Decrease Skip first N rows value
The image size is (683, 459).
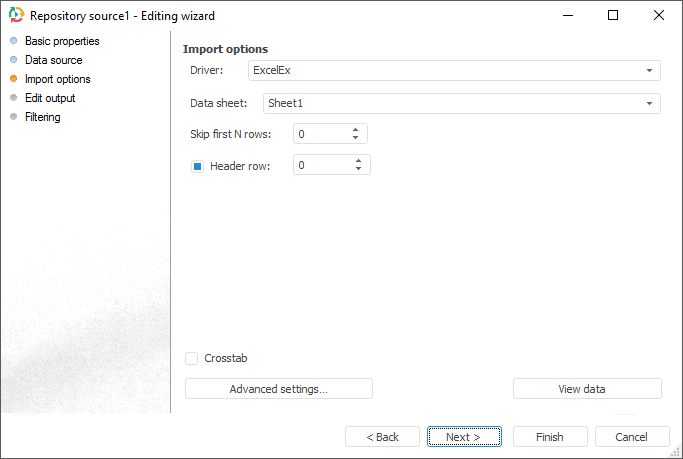356,138
